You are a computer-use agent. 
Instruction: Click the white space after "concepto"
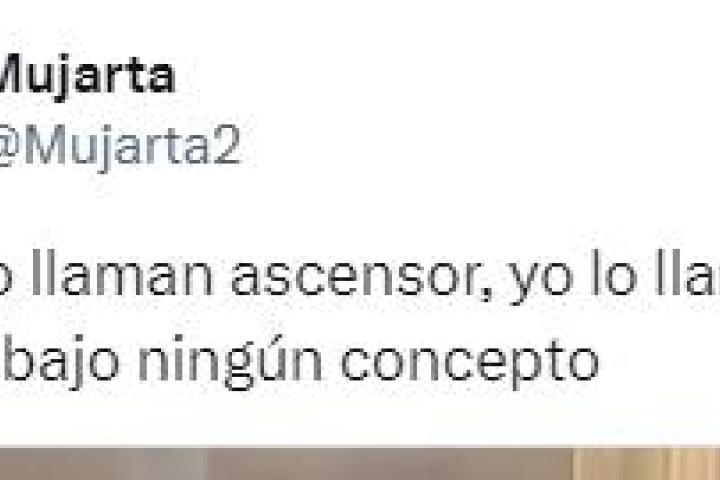659,363
